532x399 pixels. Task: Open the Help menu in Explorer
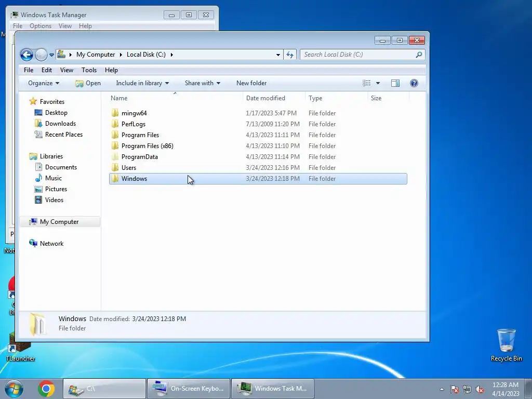coord(111,70)
